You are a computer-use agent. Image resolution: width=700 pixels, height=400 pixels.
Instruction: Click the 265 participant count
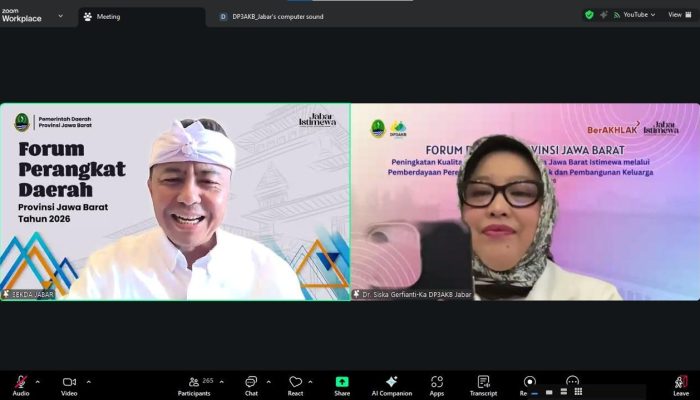click(208, 381)
